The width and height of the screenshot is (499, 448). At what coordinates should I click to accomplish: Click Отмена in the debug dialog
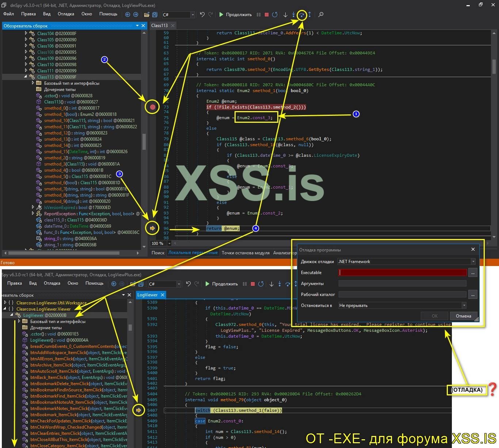(x=463, y=316)
